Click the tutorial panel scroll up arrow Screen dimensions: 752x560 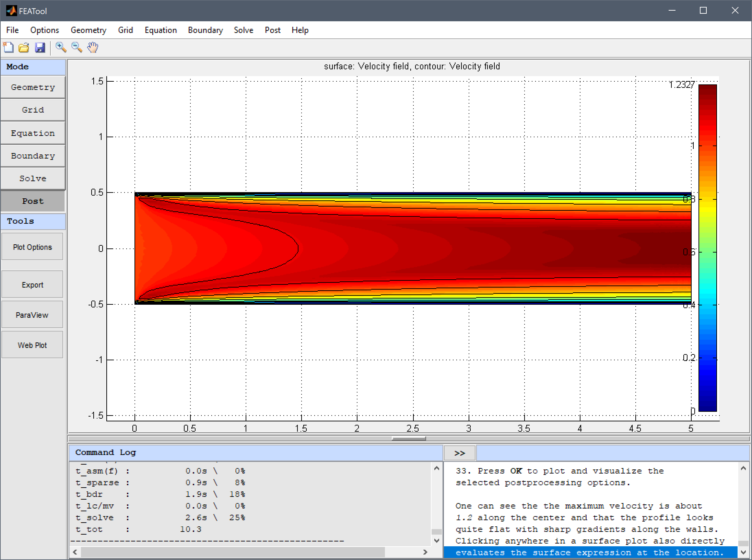coord(743,468)
